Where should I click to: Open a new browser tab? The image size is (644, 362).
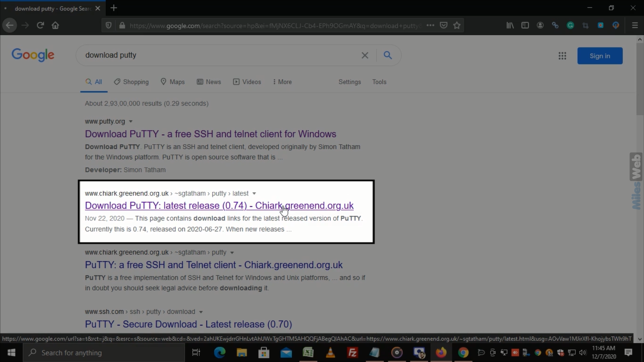[114, 8]
